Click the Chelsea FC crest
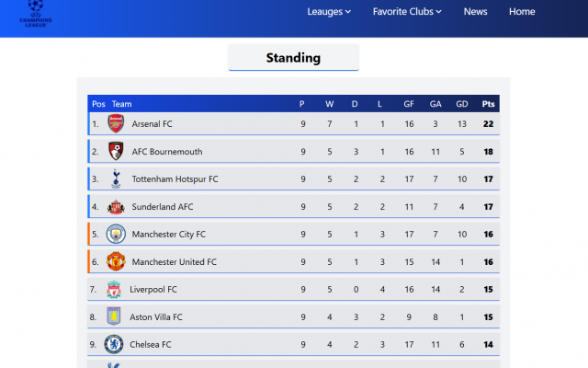Viewport: 588px width, 368px height. click(x=114, y=345)
